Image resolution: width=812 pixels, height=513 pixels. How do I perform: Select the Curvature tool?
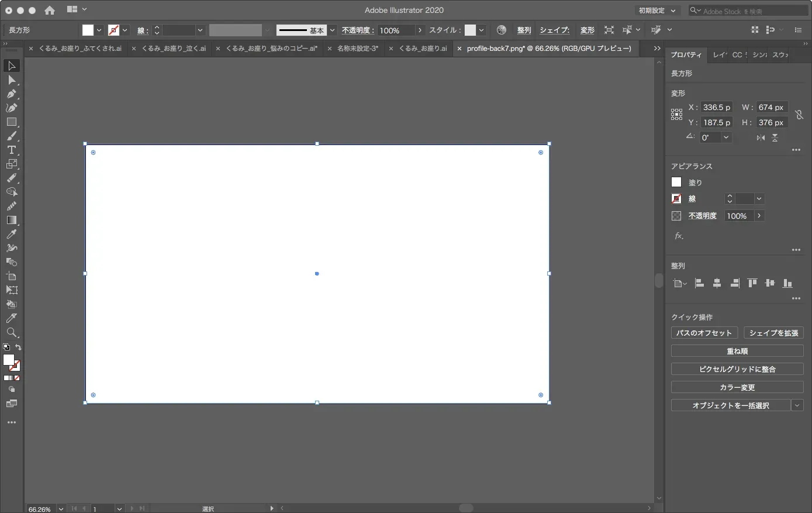pos(11,108)
